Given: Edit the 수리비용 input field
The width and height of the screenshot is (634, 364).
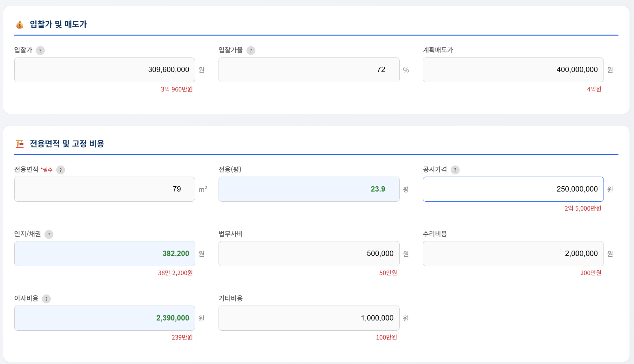Looking at the screenshot, I should tap(513, 253).
